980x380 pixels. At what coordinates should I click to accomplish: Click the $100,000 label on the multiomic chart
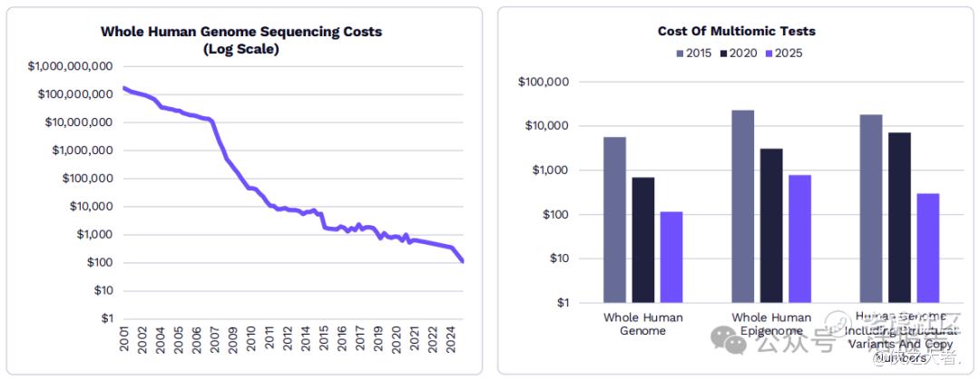543,82
